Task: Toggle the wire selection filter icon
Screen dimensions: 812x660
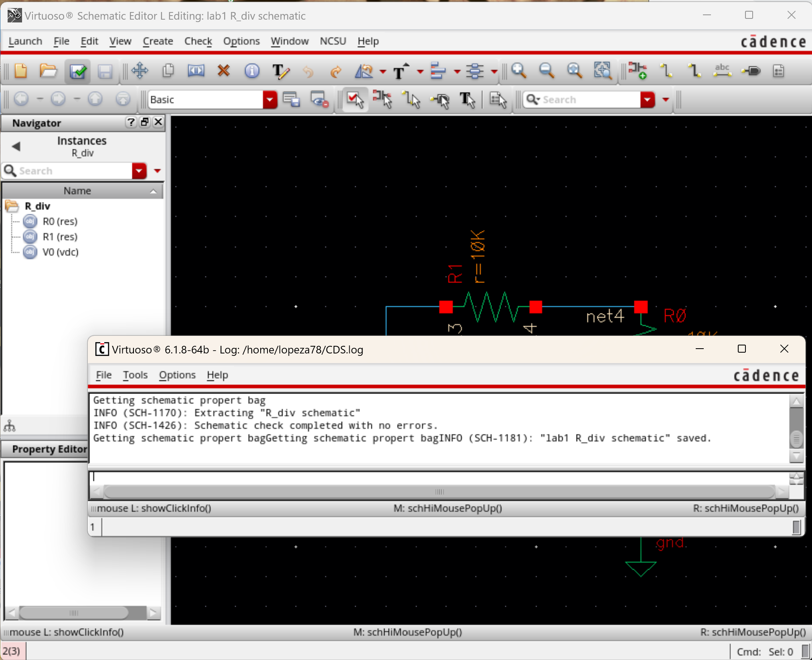Action: click(411, 99)
